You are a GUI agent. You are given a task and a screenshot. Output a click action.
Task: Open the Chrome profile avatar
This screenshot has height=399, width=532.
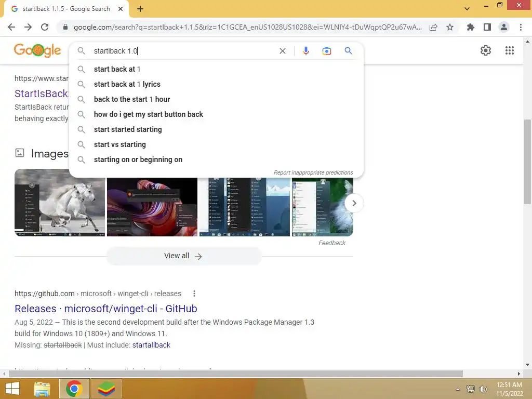click(x=504, y=27)
